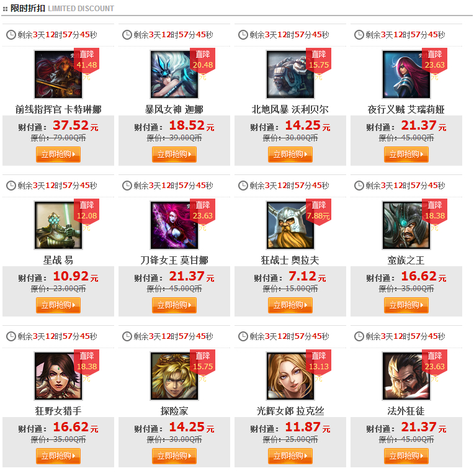This screenshot has height=476, width=474.
Task: Select the 光辉女郎 拉克丝 skin portrait
Action: 290,376
